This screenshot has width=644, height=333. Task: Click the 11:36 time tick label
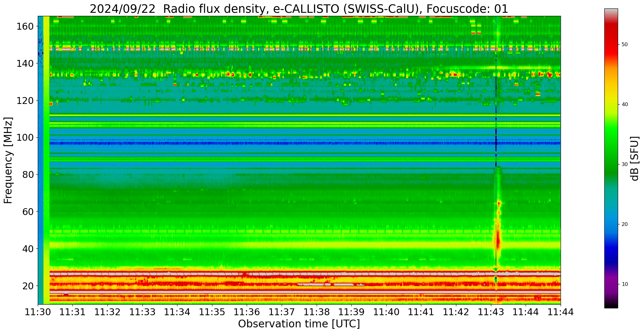coord(247,312)
